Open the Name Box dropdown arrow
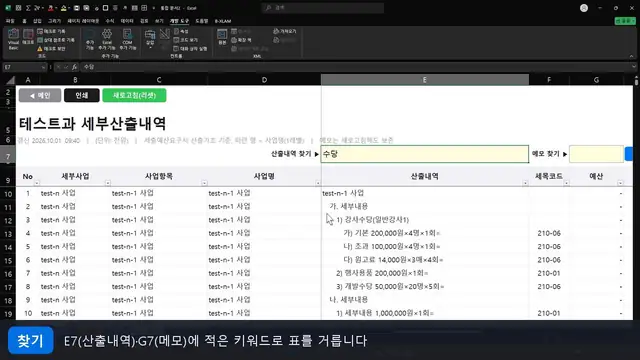The height and width of the screenshot is (360, 640). coord(43,67)
